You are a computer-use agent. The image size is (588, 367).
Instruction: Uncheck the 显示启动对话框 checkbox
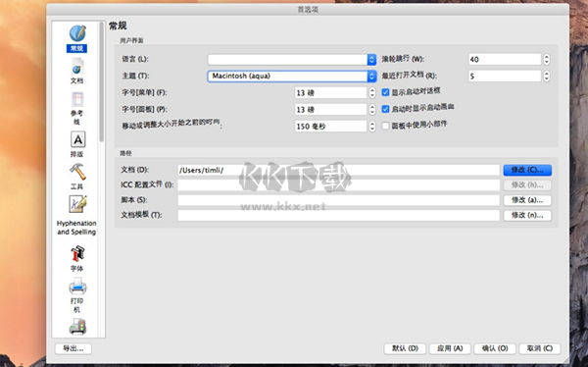pos(385,92)
